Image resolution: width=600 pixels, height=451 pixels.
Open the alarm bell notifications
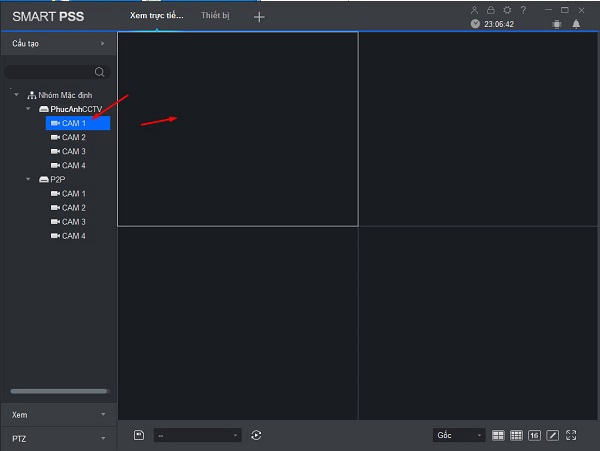576,24
